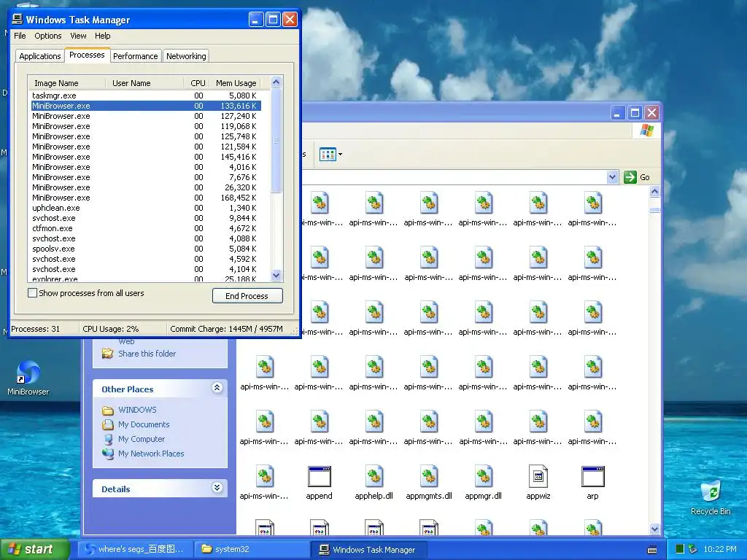Screen dimensions: 747x560
Task: Click the Explorer scrollbar down arrow
Action: (654, 529)
